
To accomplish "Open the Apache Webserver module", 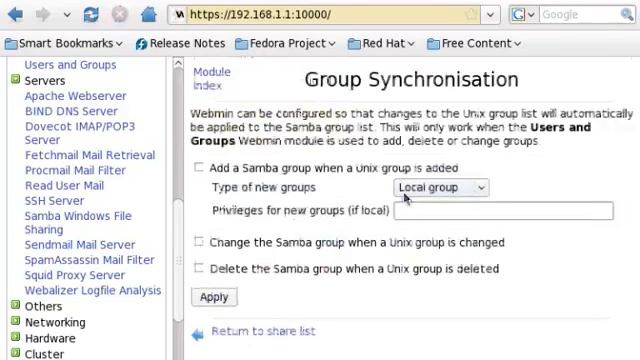I will click(x=75, y=96).
